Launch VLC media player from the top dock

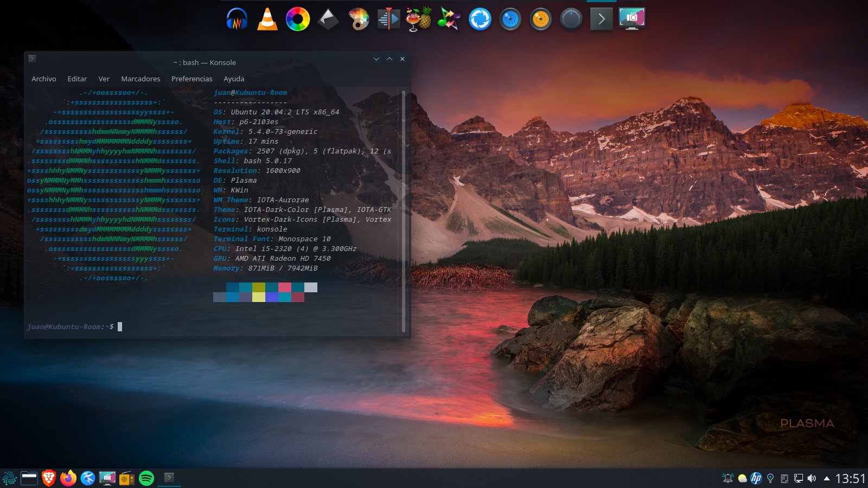[267, 20]
